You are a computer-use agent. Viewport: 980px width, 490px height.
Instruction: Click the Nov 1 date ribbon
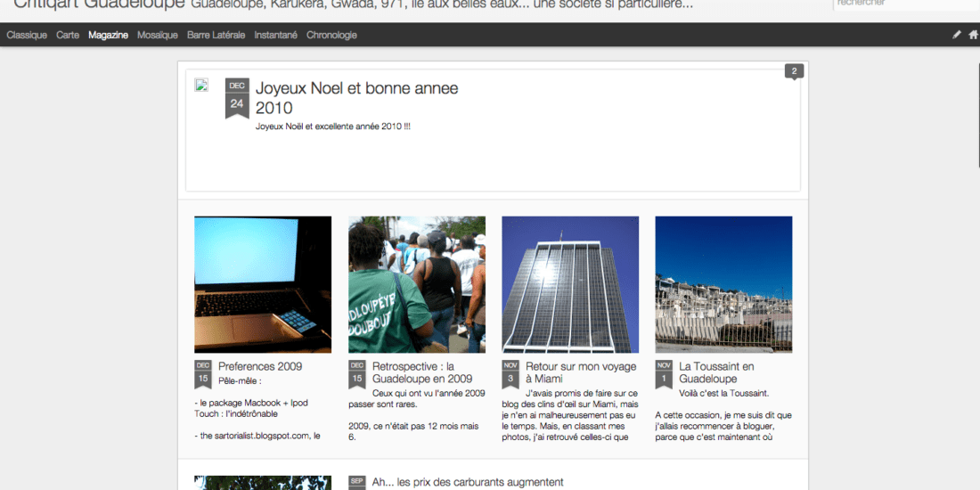(664, 373)
